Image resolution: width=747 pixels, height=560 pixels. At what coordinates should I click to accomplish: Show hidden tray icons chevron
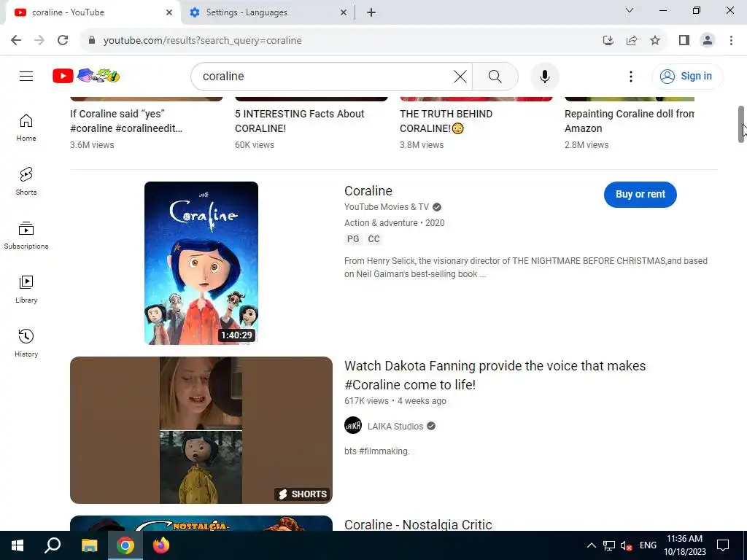tap(591, 545)
